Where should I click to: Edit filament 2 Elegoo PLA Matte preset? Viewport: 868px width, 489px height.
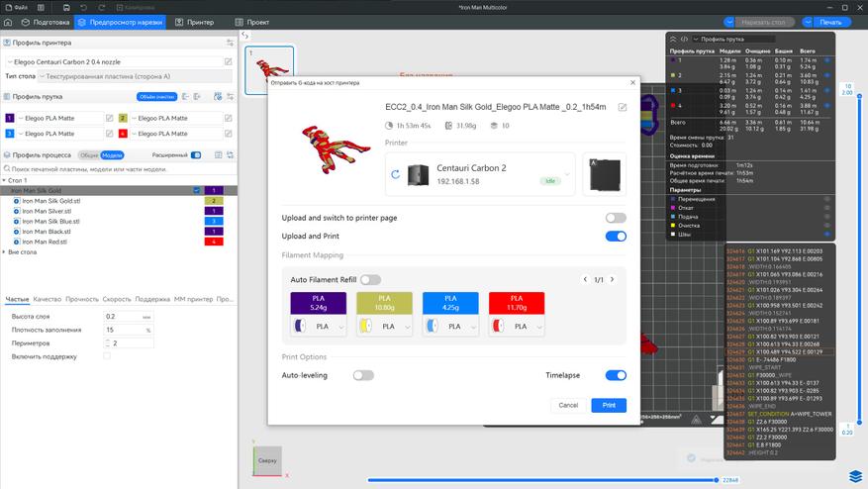coord(228,118)
